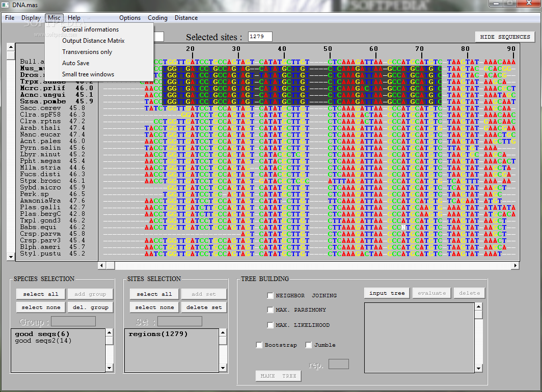Click down arrow of sets list scrollbar

click(223, 368)
